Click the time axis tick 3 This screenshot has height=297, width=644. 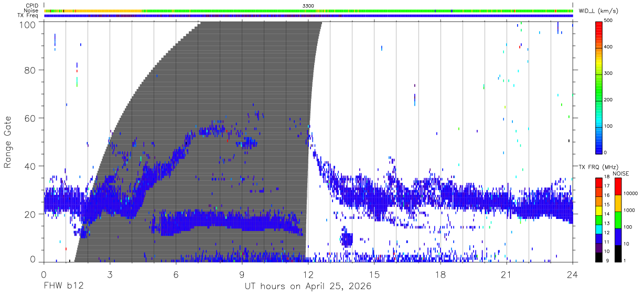click(x=110, y=274)
